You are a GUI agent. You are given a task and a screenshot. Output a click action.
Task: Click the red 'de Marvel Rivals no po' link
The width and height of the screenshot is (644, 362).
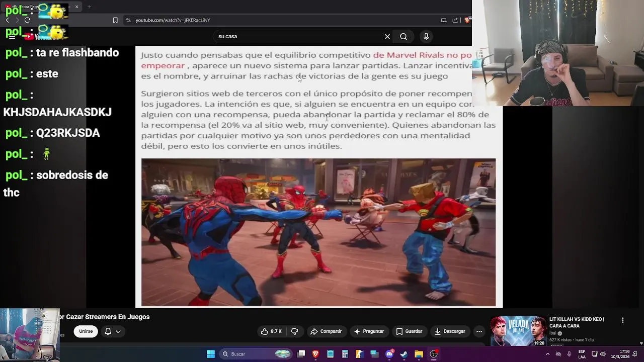(x=422, y=55)
